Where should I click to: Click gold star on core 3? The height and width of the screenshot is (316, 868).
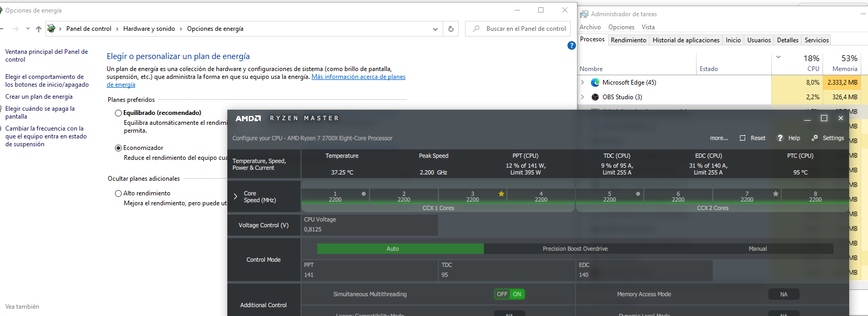tap(501, 194)
